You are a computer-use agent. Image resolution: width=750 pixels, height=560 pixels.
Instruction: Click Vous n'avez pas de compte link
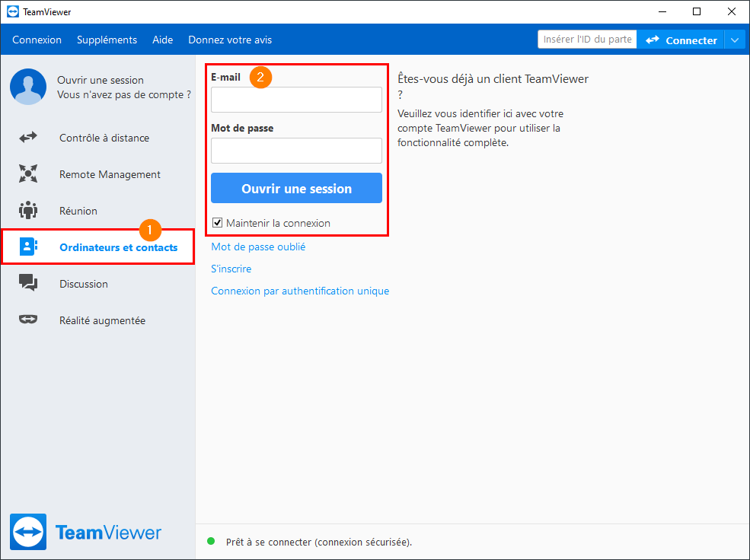tap(124, 94)
